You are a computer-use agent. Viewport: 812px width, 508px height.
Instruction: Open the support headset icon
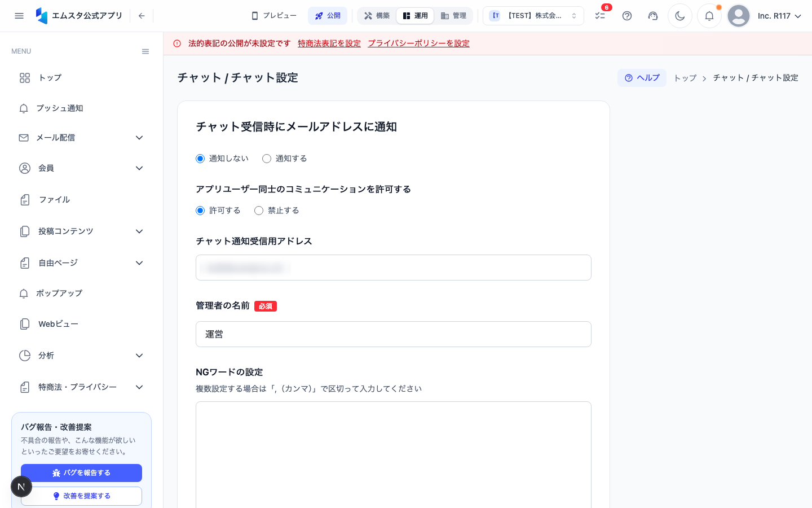click(653, 16)
